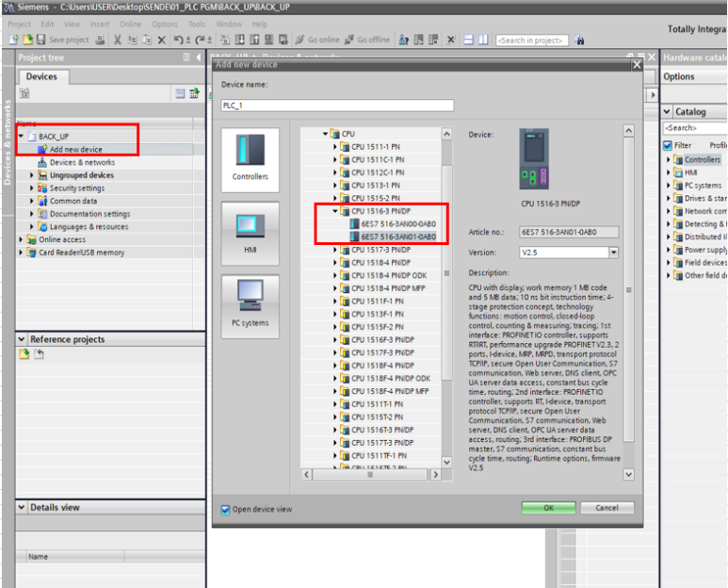The image size is (728, 588).
Task: Select the Devices tab in Project tree
Action: click(43, 76)
